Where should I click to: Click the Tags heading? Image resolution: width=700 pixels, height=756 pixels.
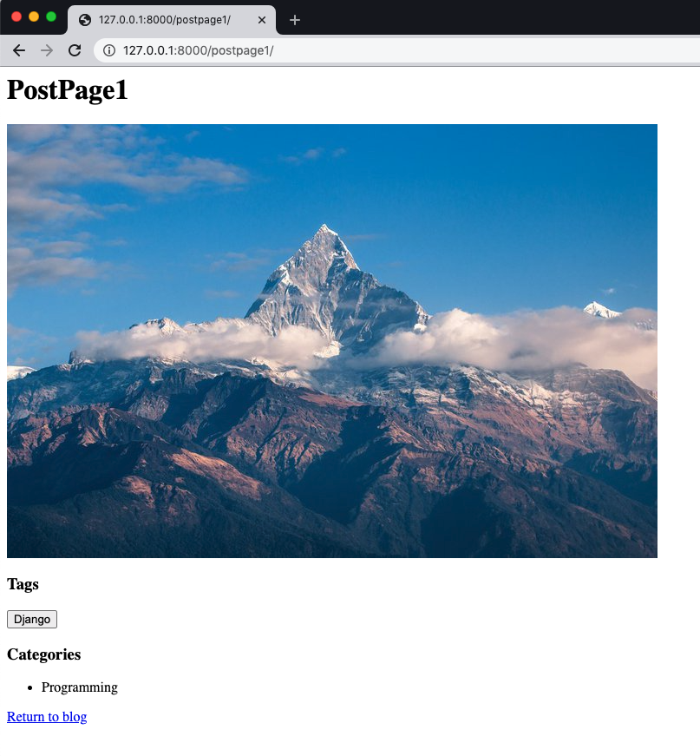pyautogui.click(x=23, y=584)
